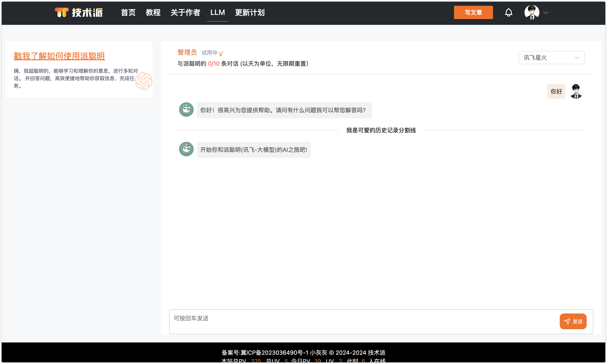Select the LLM tab in navigation
The width and height of the screenshot is (607, 364).
[x=217, y=12]
